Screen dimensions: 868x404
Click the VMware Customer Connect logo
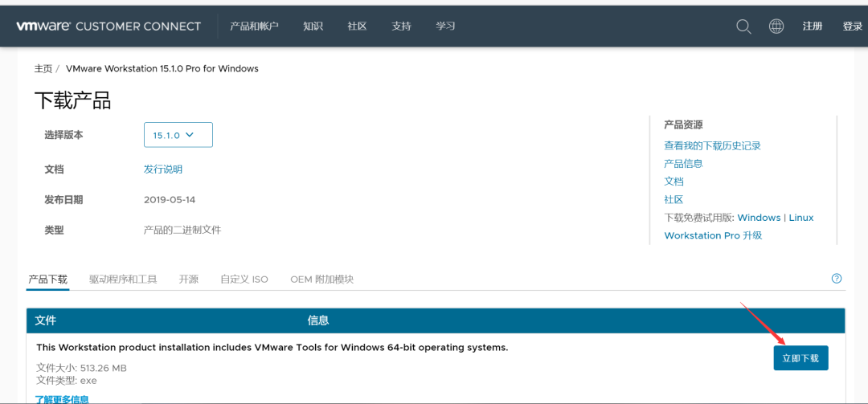pyautogui.click(x=108, y=26)
